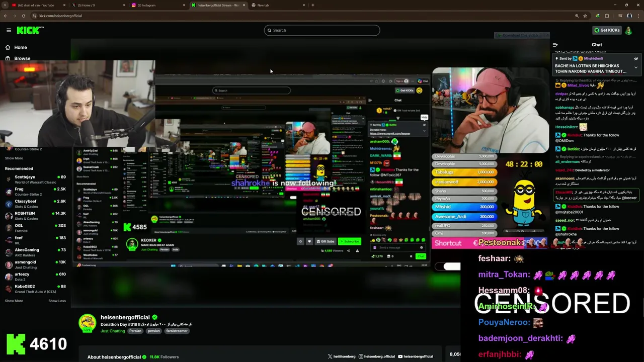This screenshot has height=362, width=644.
Task: Click BotRix username in chat
Action: click(x=574, y=149)
